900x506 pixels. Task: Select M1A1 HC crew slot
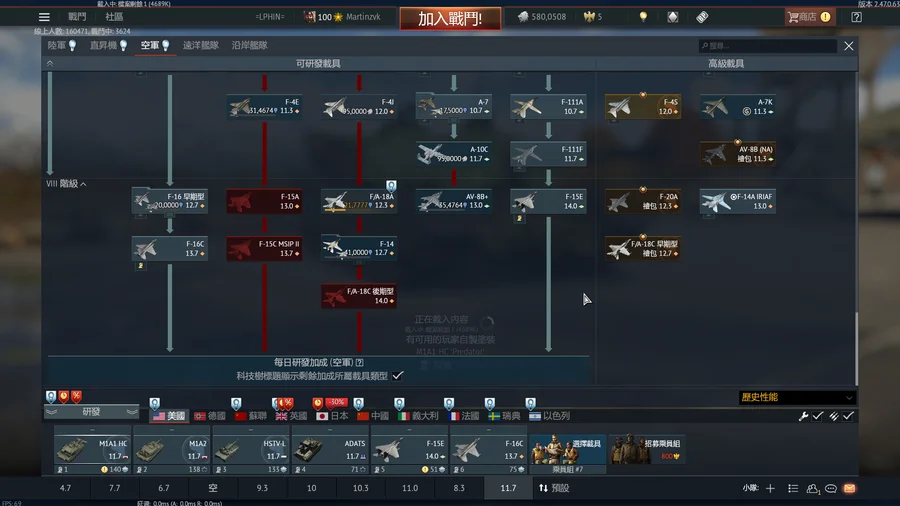tap(92, 450)
